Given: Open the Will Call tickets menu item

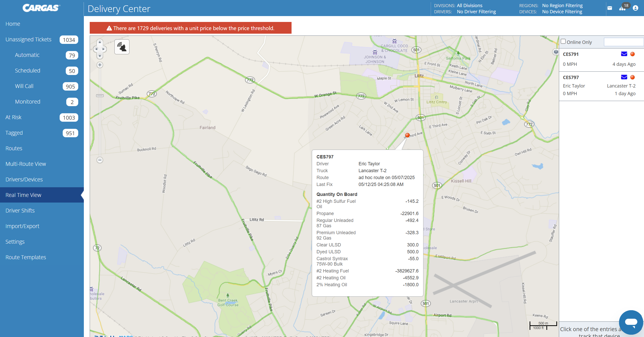Looking at the screenshot, I should click(24, 86).
